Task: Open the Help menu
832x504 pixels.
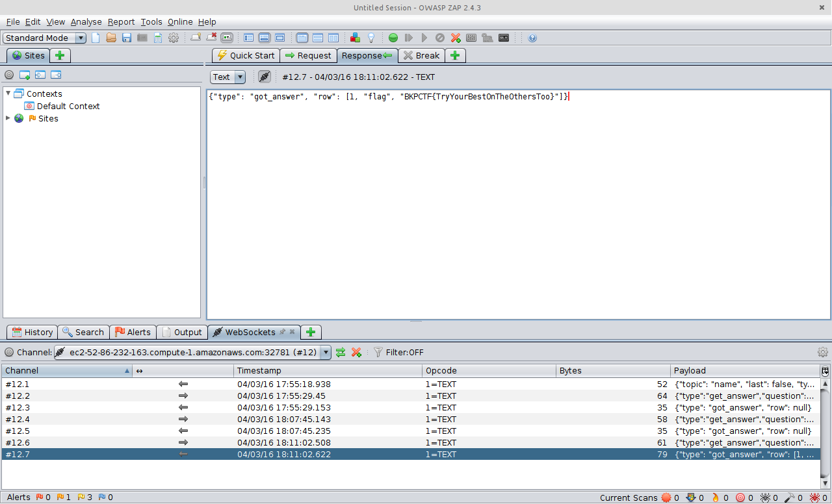Action: click(207, 21)
